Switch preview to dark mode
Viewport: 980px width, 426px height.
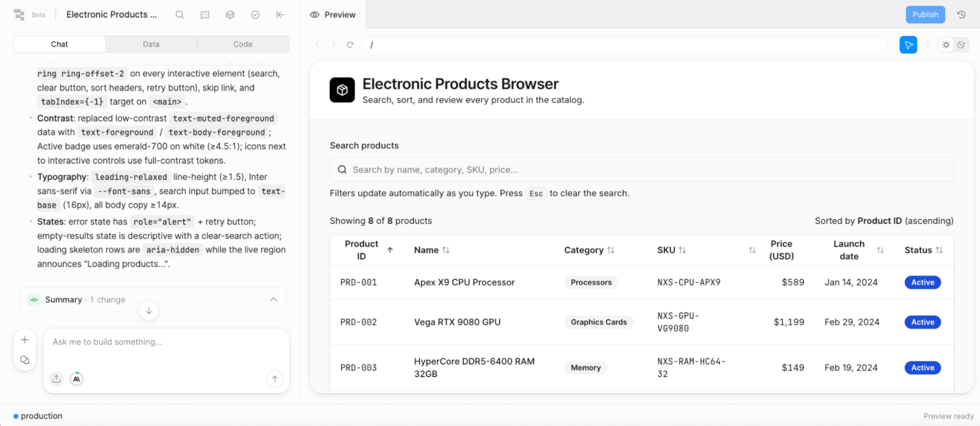961,45
